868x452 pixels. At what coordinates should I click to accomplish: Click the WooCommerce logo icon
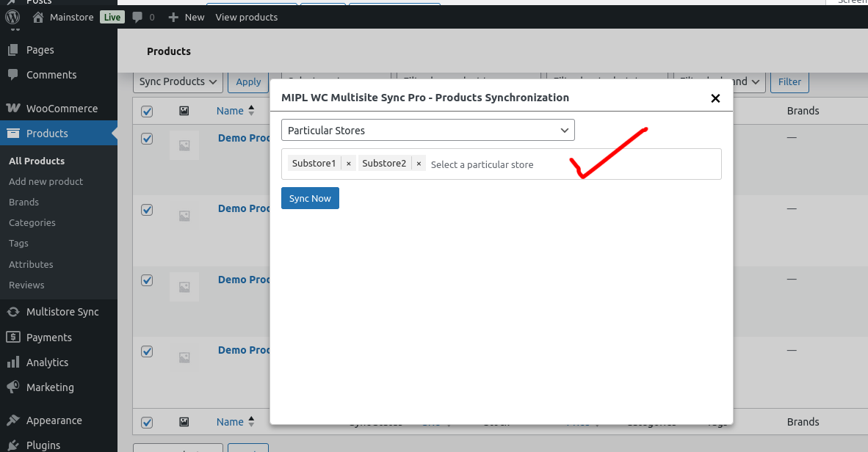pyautogui.click(x=13, y=109)
